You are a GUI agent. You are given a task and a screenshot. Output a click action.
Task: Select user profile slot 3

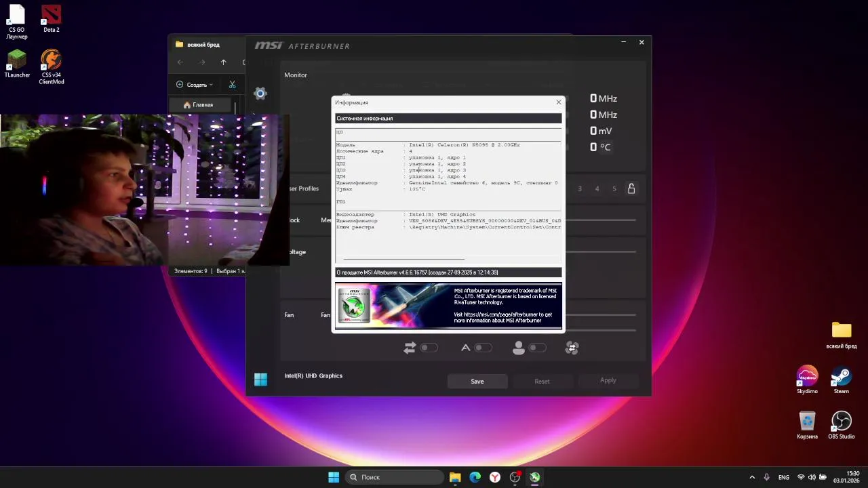(580, 188)
